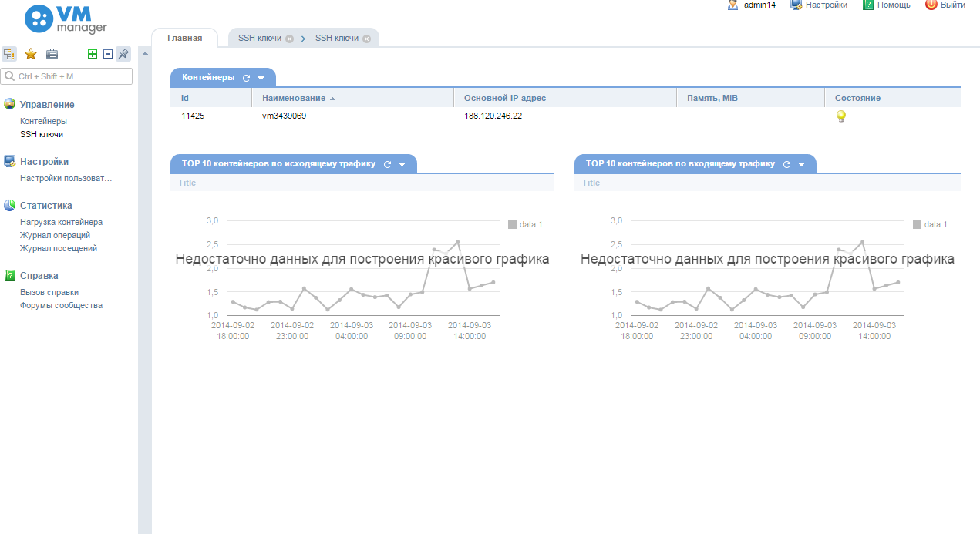
Task: Open the favorites star menu
Action: (31, 54)
